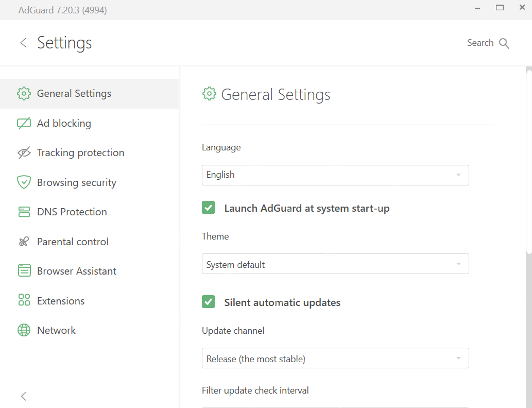The width and height of the screenshot is (532, 408).
Task: Click the Launch AdGuard at system start-up label
Action: click(307, 208)
